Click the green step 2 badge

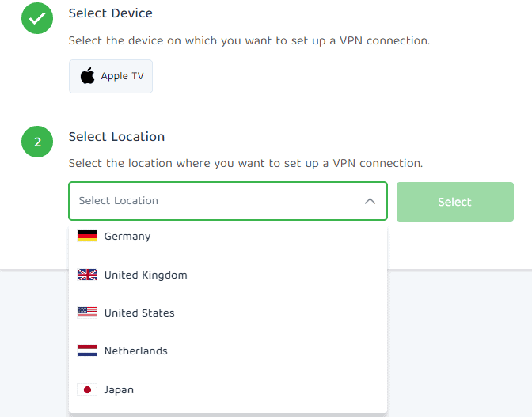(x=37, y=142)
